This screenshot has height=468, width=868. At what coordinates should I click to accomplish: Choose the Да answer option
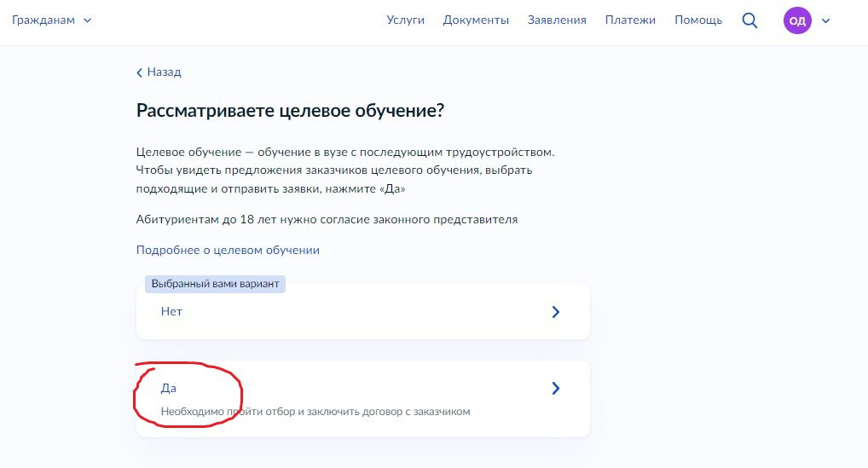click(363, 399)
